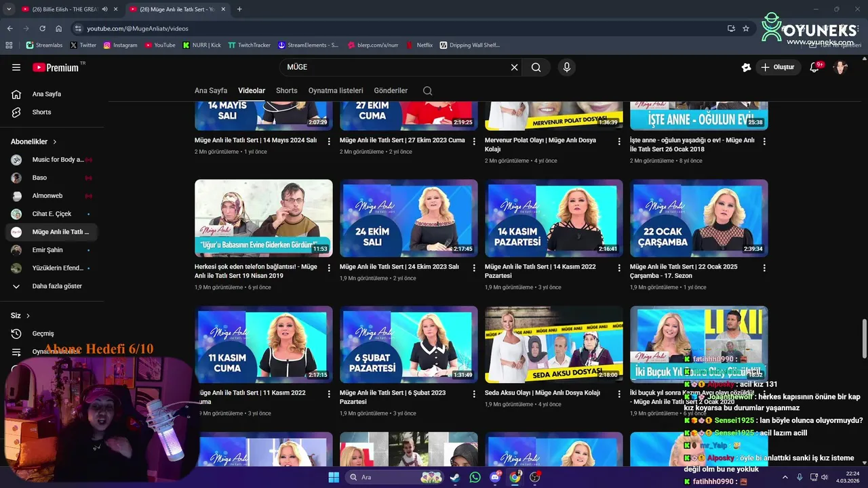Viewport: 868px width, 488px height.
Task: Open the Oynatma listeleri tab
Action: tap(336, 91)
